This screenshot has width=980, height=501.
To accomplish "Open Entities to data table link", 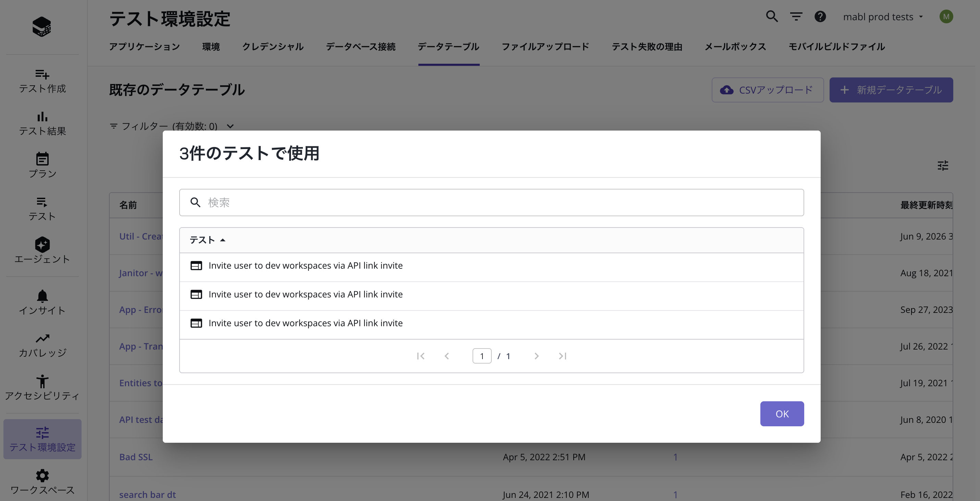I will [141, 383].
